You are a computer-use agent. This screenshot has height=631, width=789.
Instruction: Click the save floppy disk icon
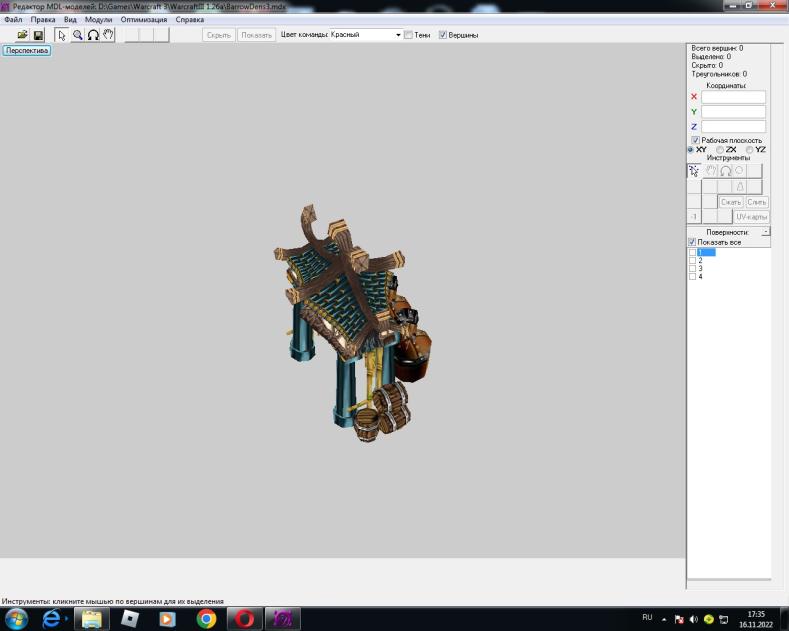38,35
